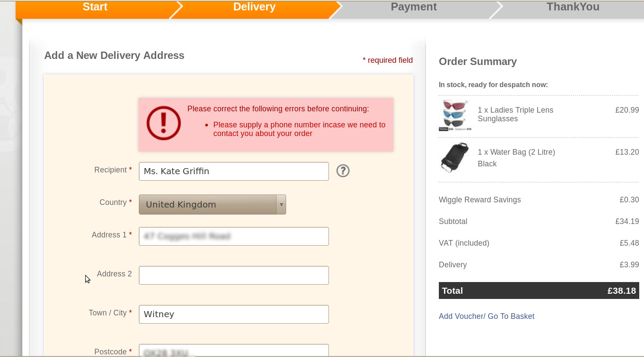Go to the Start checkout step

point(95,8)
